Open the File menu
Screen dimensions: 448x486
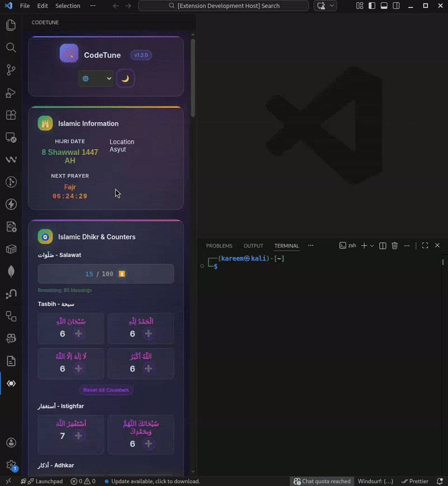[x=25, y=6]
